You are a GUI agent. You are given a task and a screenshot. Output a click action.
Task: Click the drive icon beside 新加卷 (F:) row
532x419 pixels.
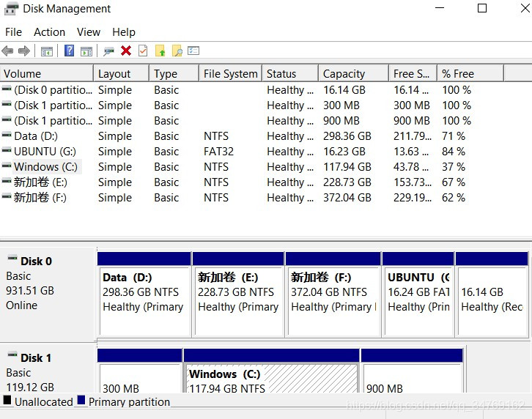pos(7,196)
